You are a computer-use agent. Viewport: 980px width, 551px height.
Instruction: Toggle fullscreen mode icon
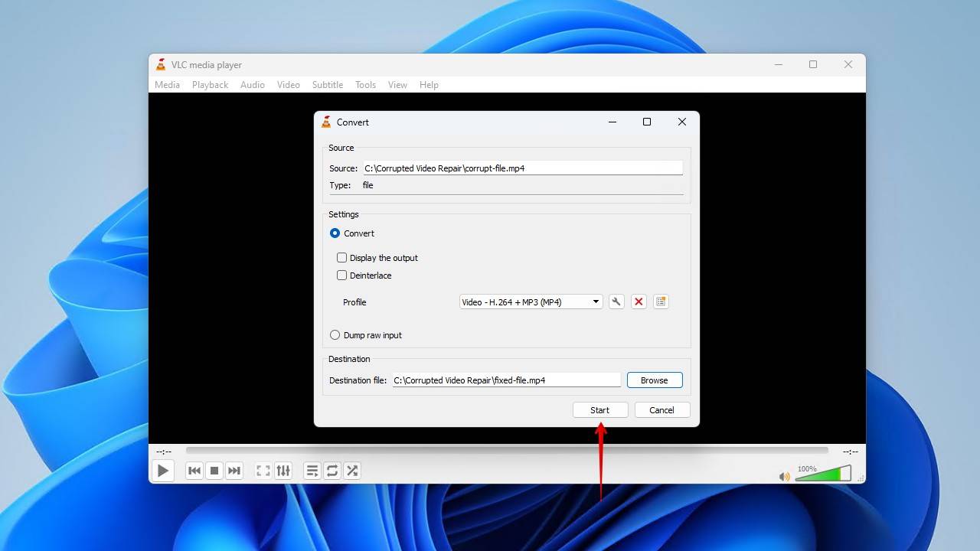[x=263, y=471]
